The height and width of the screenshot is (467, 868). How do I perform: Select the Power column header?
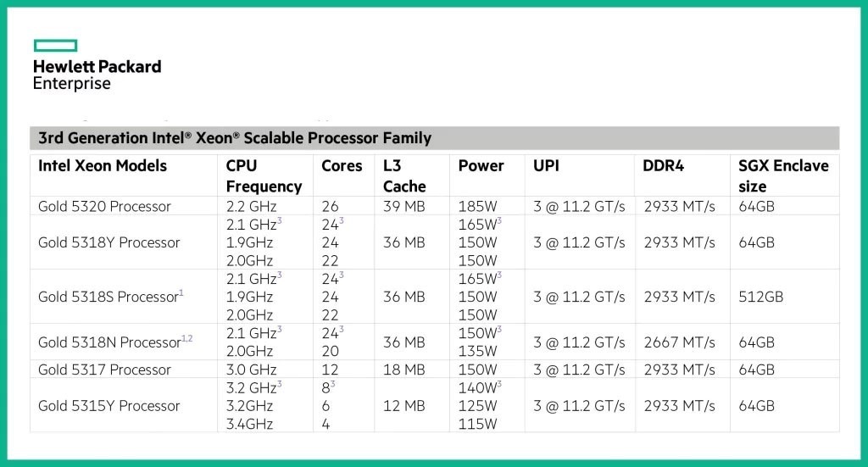(x=481, y=165)
